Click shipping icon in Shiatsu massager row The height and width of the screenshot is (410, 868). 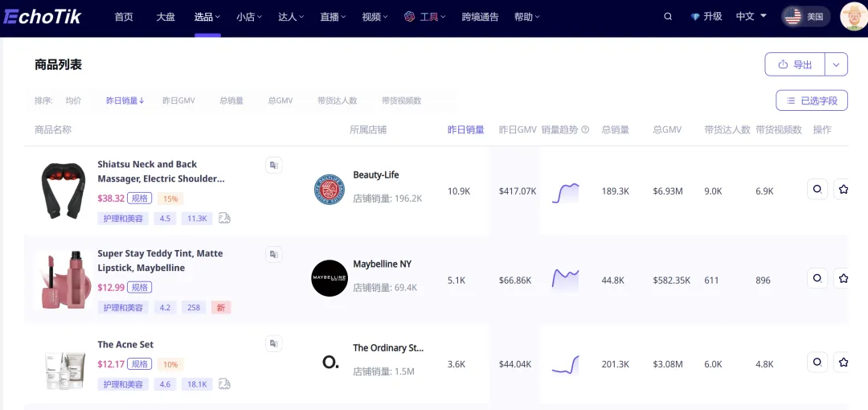(224, 219)
